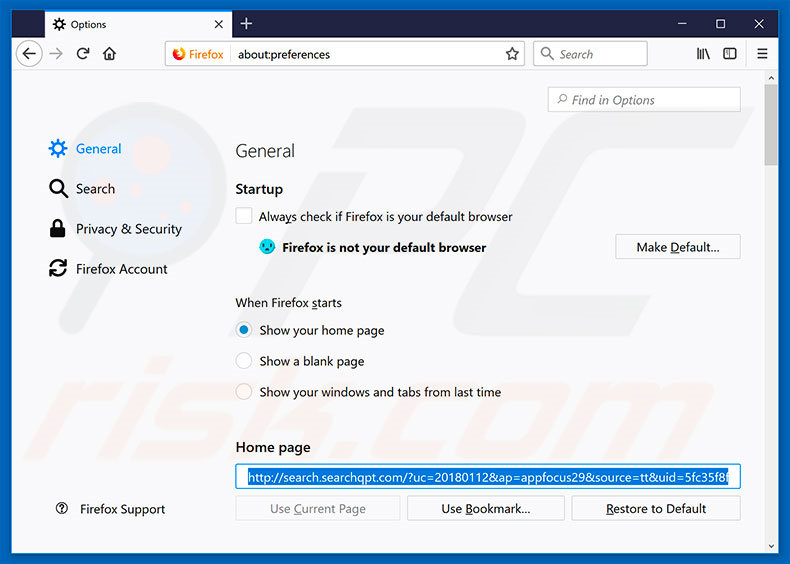Open the hamburger menu
The height and width of the screenshot is (564, 790).
762,54
